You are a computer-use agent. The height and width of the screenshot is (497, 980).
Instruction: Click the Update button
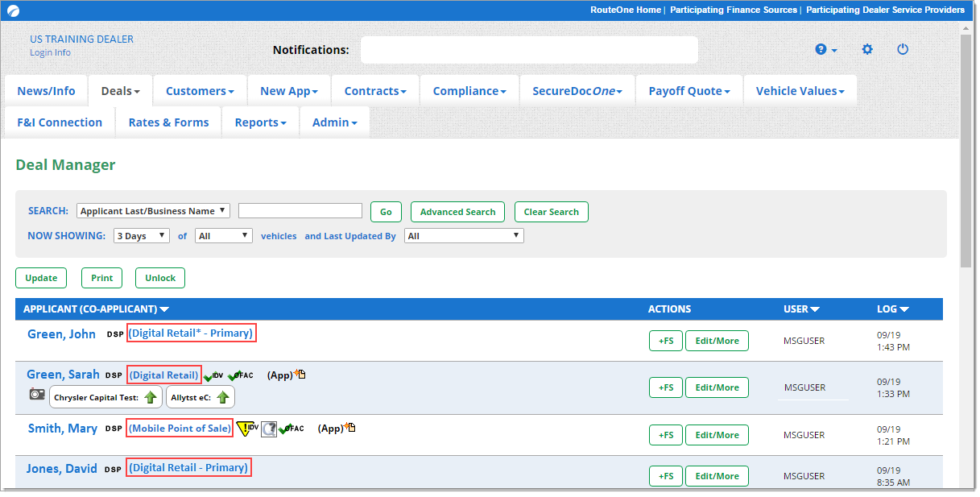[41, 278]
